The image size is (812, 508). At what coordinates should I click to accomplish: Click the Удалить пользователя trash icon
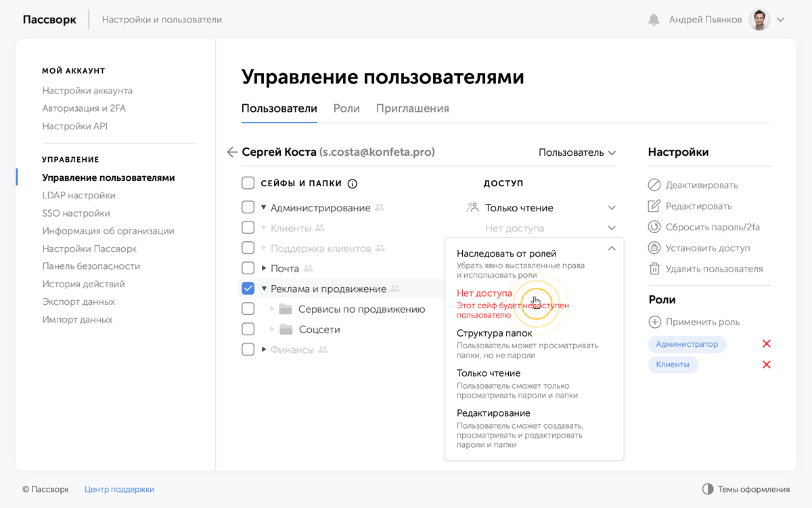(x=654, y=269)
